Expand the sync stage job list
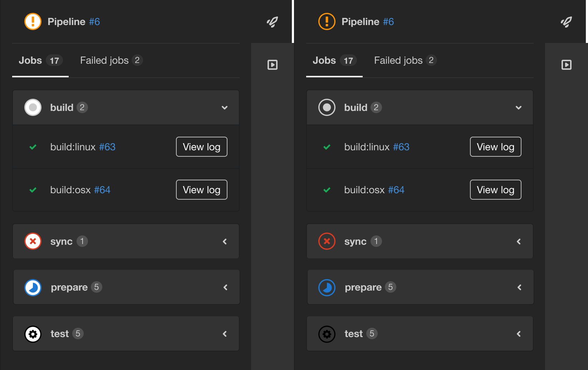 point(225,241)
